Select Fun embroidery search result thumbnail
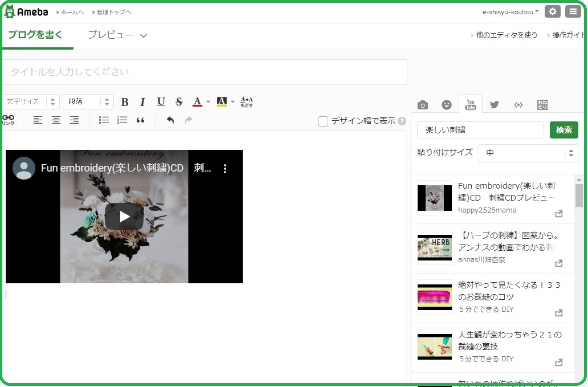 pyautogui.click(x=435, y=198)
